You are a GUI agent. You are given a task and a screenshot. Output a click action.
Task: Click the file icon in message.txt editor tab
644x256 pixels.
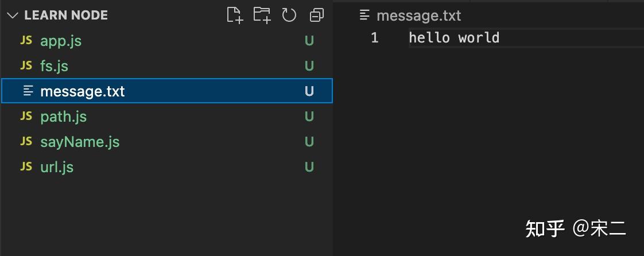364,15
